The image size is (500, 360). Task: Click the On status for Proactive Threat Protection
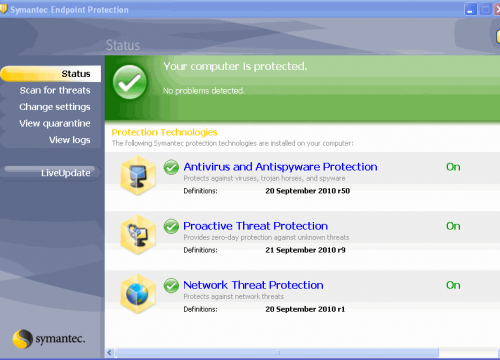coord(453,226)
